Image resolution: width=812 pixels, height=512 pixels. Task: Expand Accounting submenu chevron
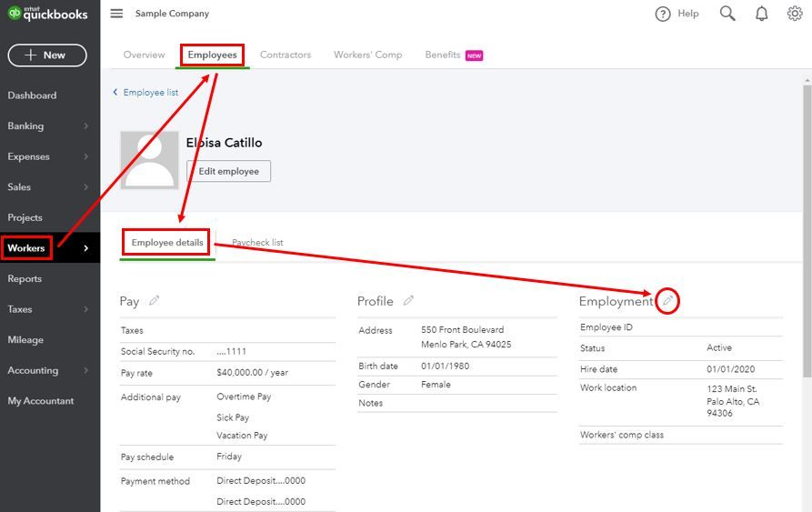click(86, 370)
